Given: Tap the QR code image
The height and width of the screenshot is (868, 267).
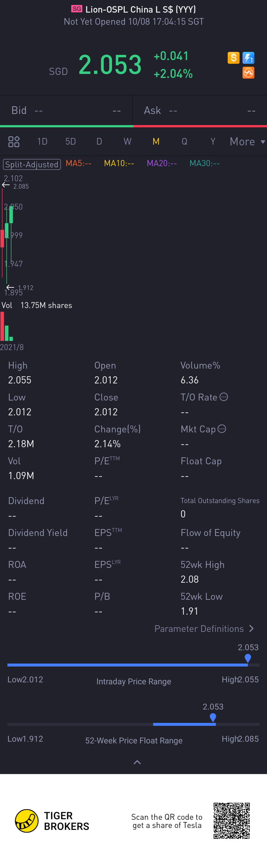Looking at the screenshot, I should click(232, 821).
